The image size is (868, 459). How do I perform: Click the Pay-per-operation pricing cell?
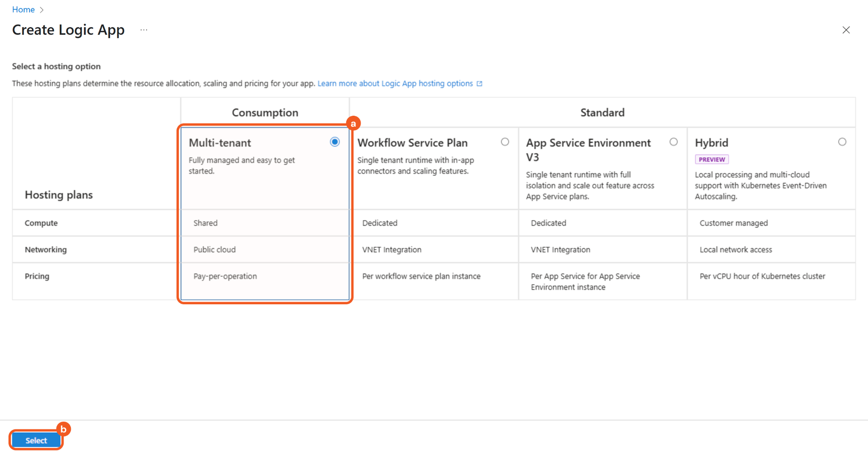(225, 276)
